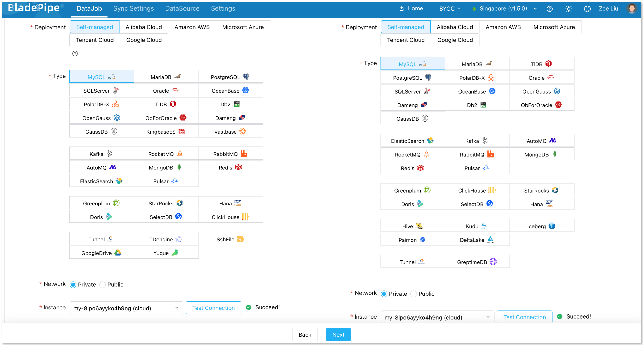Select Private network for the source
This screenshot has width=644, height=346.
click(x=73, y=284)
